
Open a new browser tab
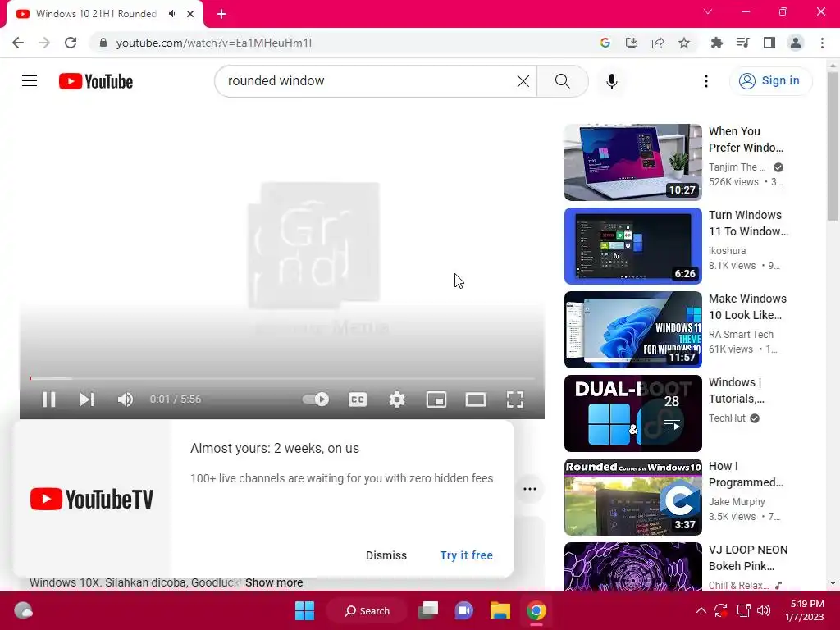(221, 14)
